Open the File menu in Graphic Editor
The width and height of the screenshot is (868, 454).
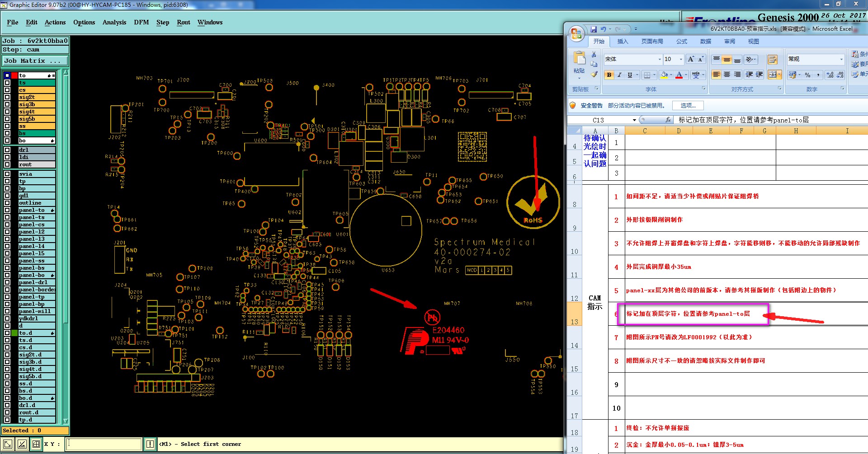13,22
